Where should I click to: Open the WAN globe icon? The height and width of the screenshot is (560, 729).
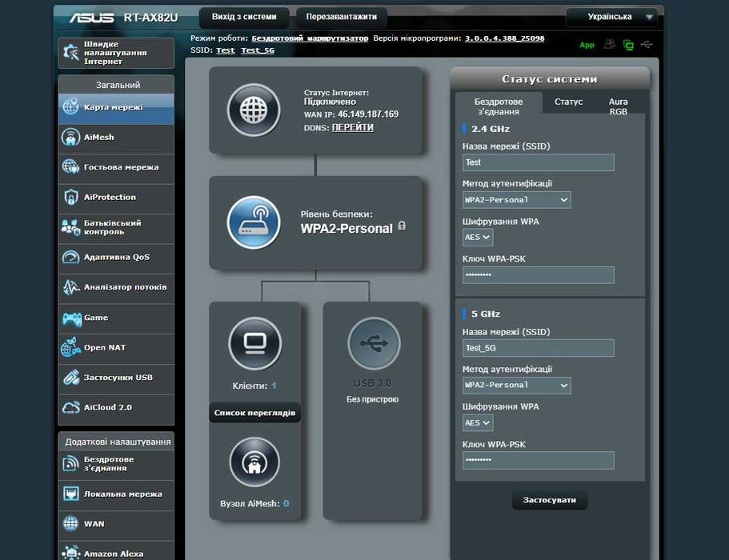click(x=70, y=524)
